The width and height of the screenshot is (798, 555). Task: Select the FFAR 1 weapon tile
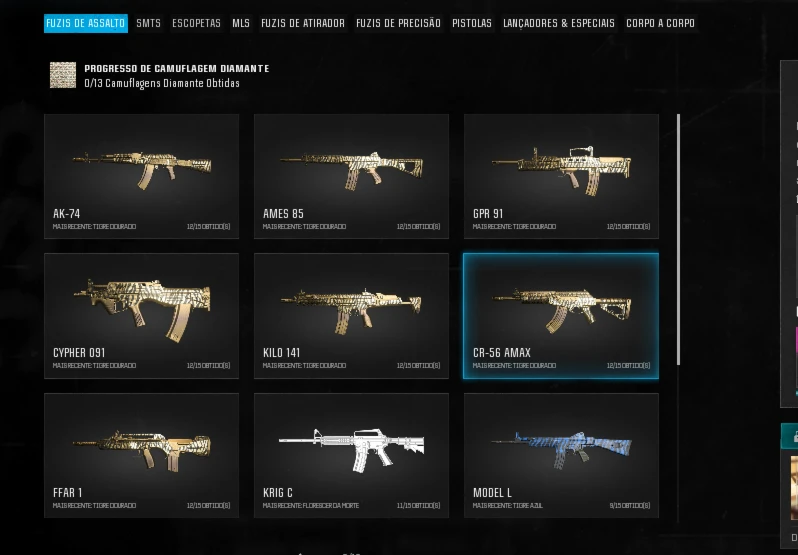pyautogui.click(x=141, y=455)
